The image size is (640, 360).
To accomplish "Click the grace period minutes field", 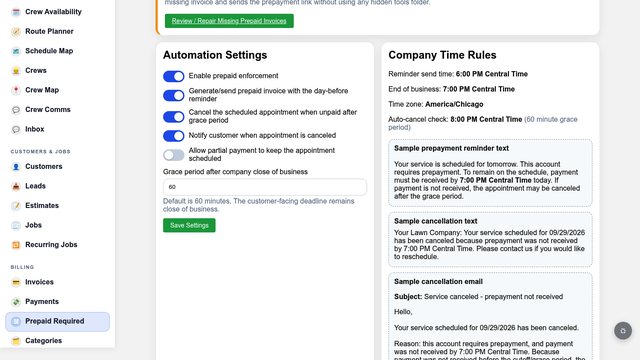I will tap(264, 187).
